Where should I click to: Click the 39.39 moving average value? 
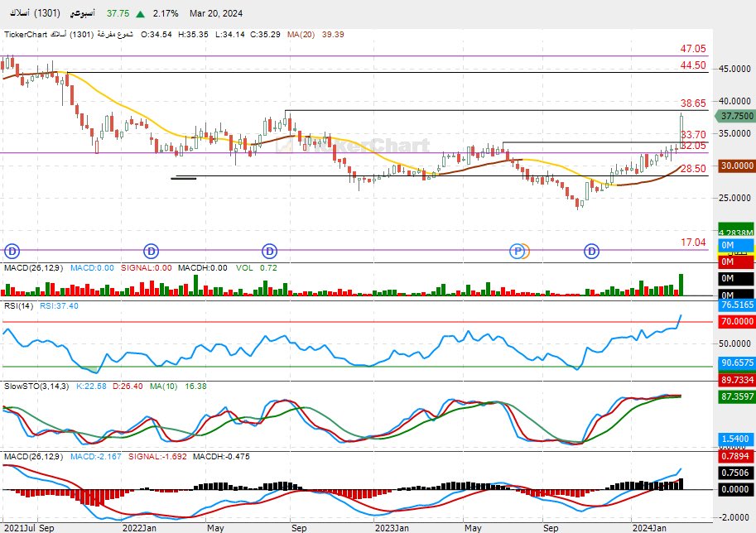[x=333, y=35]
